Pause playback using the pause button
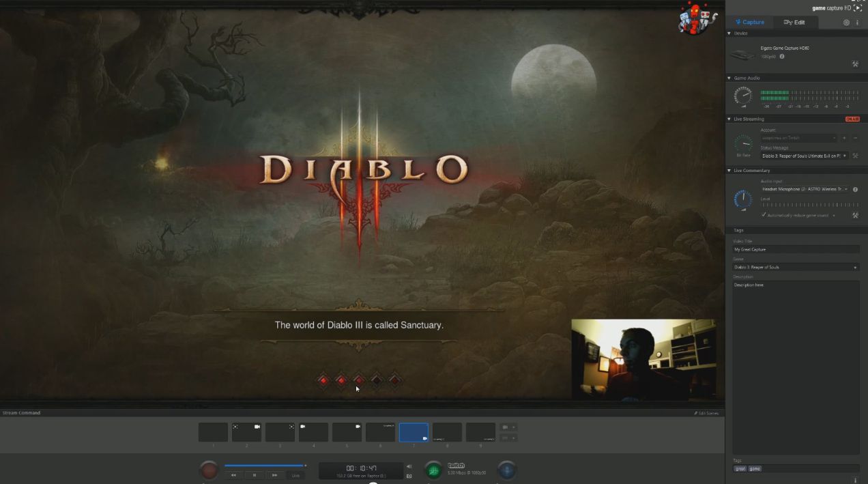This screenshot has width=868, height=484. click(255, 475)
